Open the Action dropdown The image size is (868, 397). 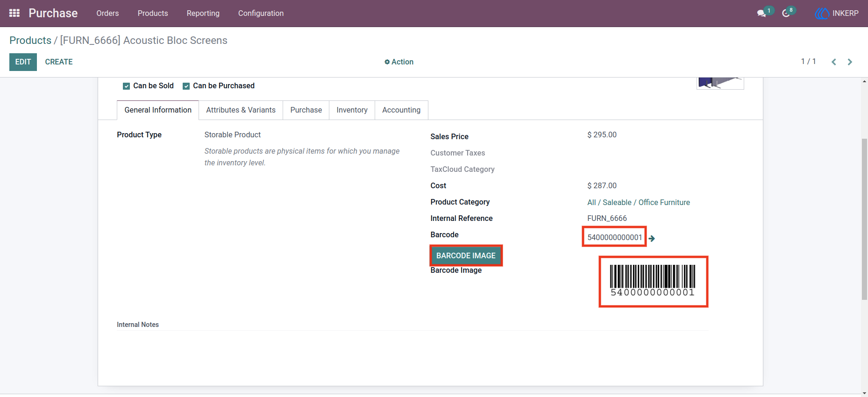pos(399,62)
